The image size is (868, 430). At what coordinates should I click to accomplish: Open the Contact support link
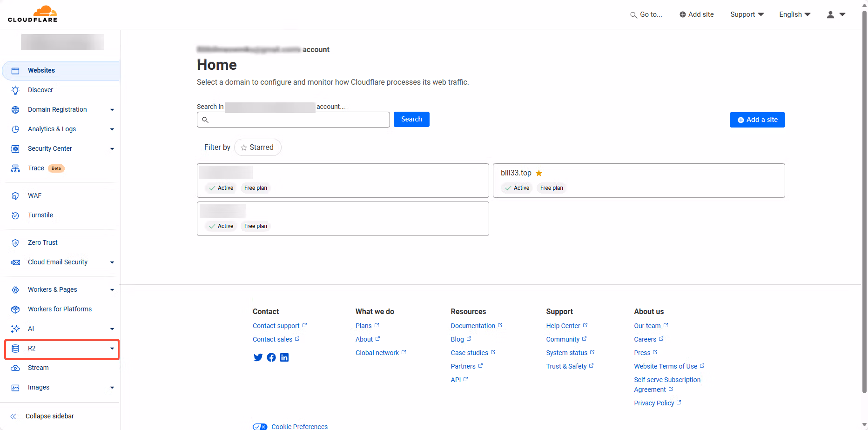click(x=280, y=326)
